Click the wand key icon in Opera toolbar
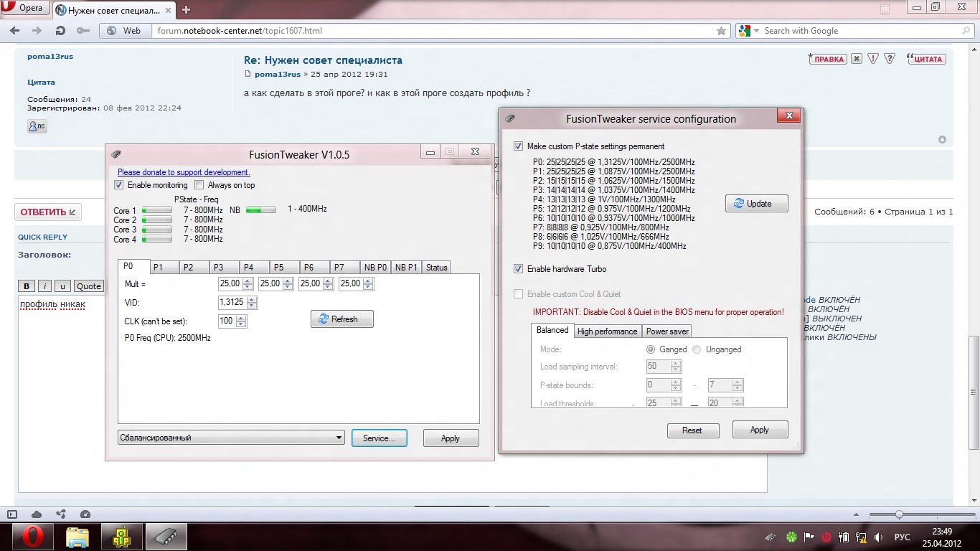This screenshot has height=551, width=980. [x=83, y=31]
